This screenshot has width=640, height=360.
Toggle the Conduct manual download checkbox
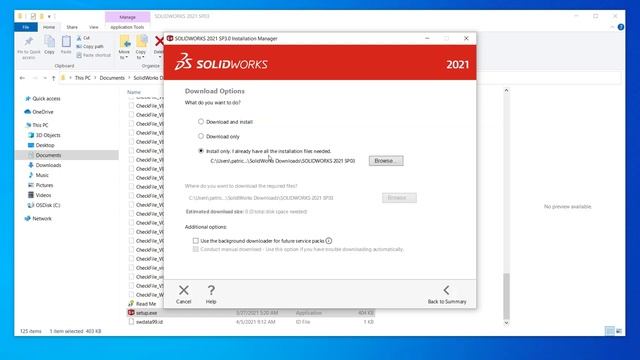click(196, 249)
